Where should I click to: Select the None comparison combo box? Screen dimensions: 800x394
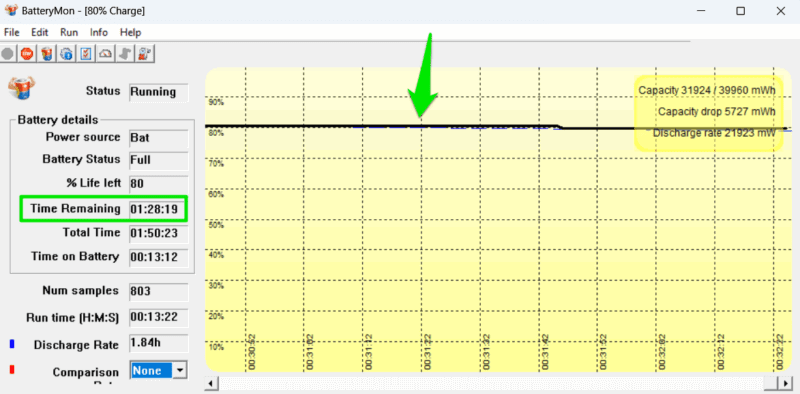pos(159,371)
